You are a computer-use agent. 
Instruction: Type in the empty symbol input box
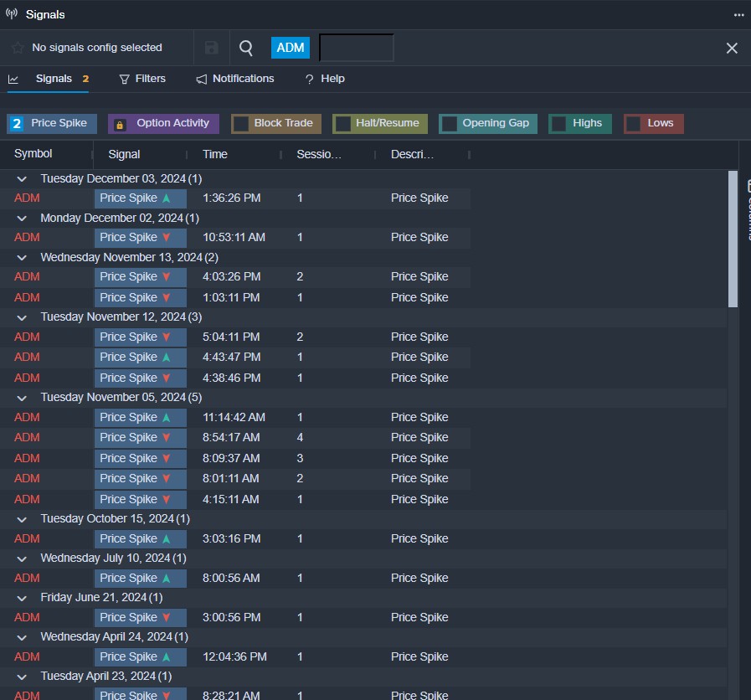(357, 48)
